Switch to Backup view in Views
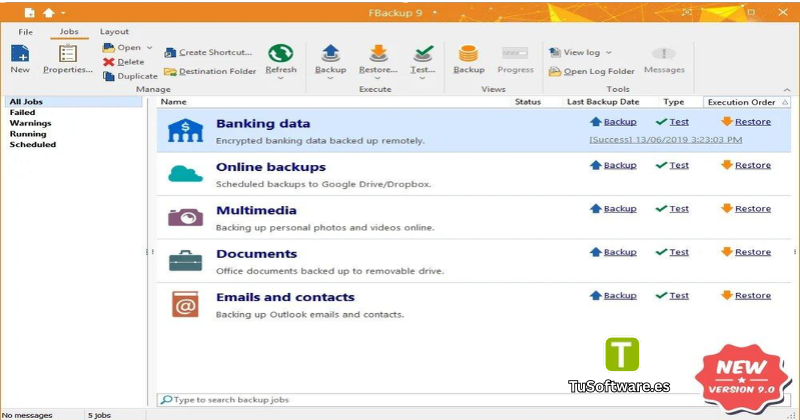 (x=468, y=59)
